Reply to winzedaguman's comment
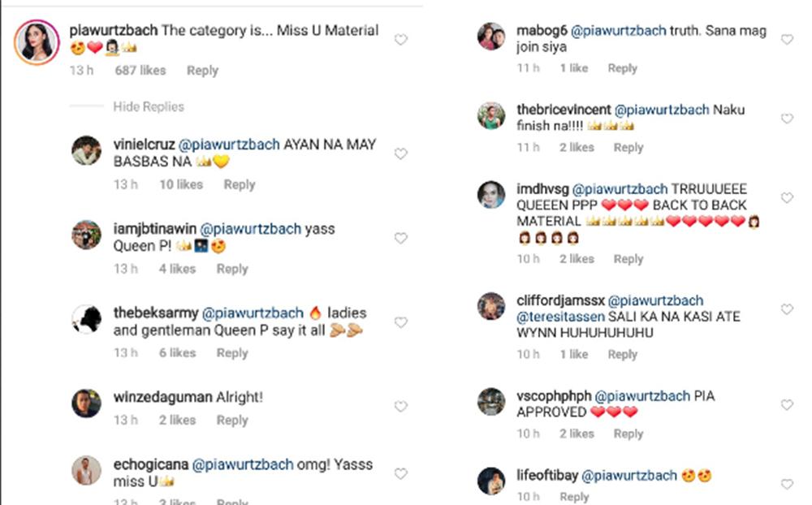This screenshot has width=812, height=505. pos(231,420)
